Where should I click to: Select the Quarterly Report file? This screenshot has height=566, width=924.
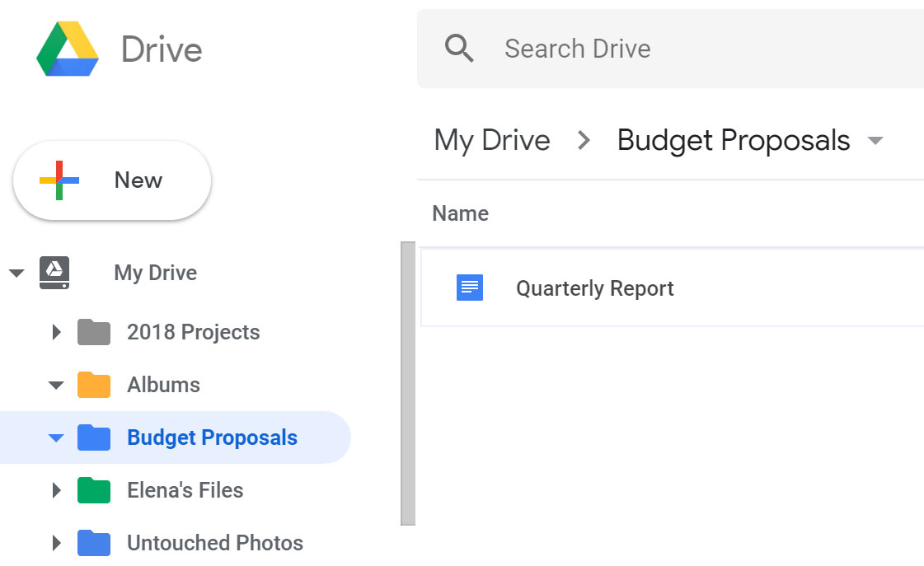pyautogui.click(x=594, y=288)
